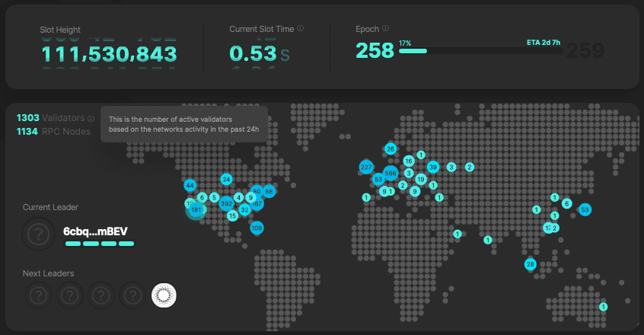Click the 181 cluster on the US west coast

196,209
